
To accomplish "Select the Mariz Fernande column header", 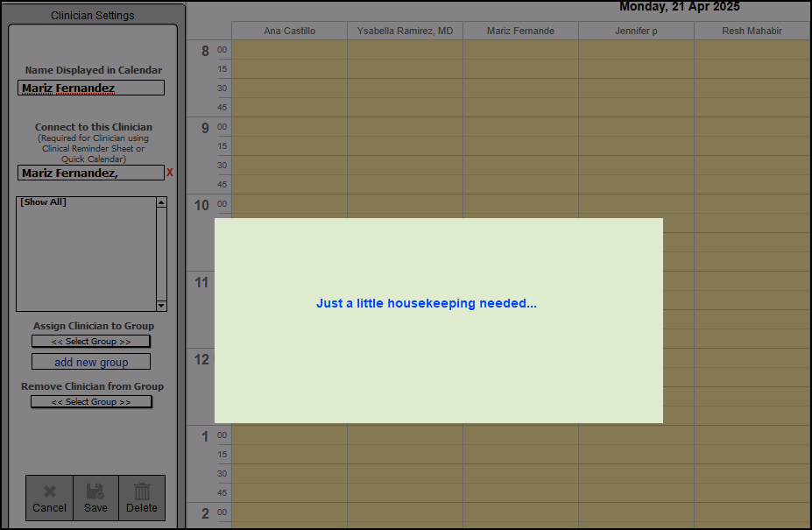I will pos(520,31).
